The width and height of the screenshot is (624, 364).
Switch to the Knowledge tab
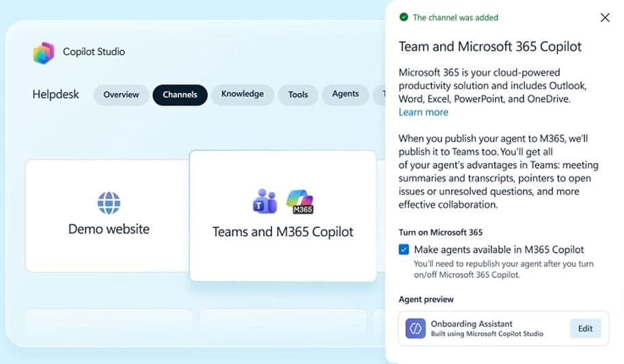(x=243, y=94)
